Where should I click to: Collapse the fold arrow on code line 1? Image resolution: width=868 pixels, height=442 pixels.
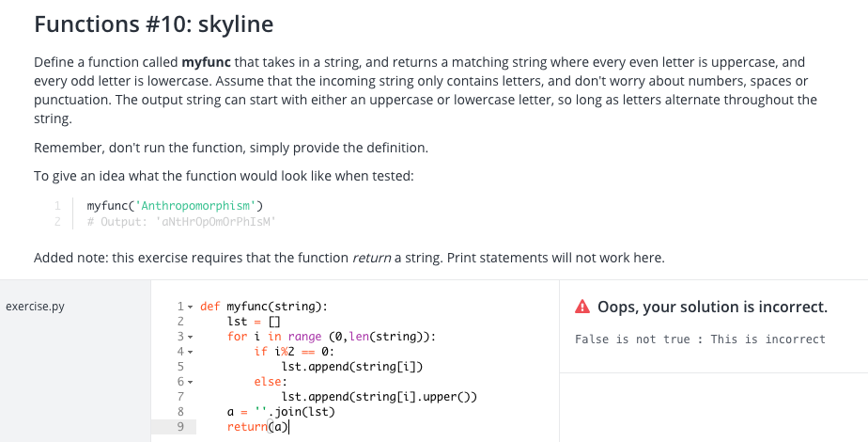tap(190, 307)
